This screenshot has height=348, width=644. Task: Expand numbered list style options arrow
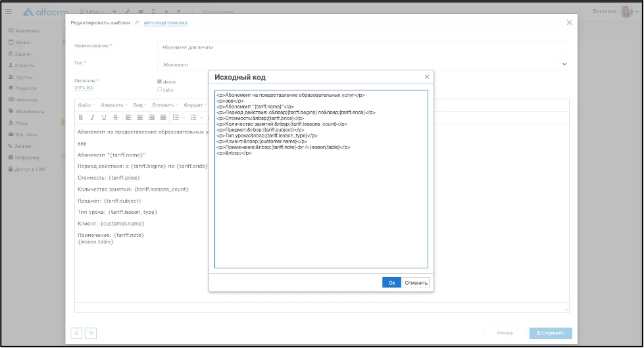(201, 118)
